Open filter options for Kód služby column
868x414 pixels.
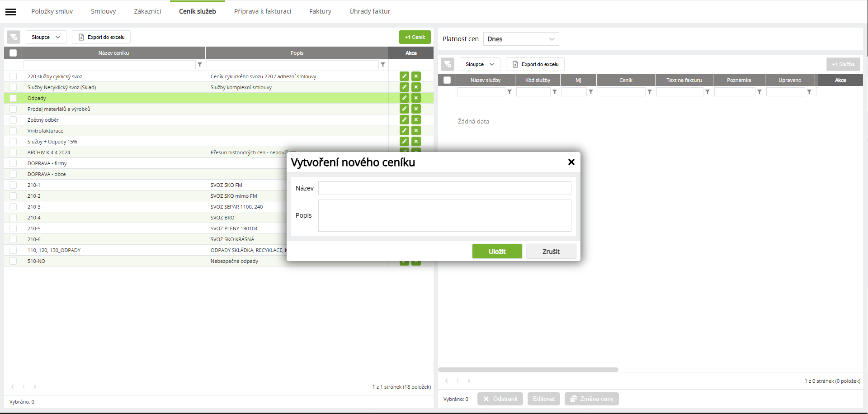(555, 92)
